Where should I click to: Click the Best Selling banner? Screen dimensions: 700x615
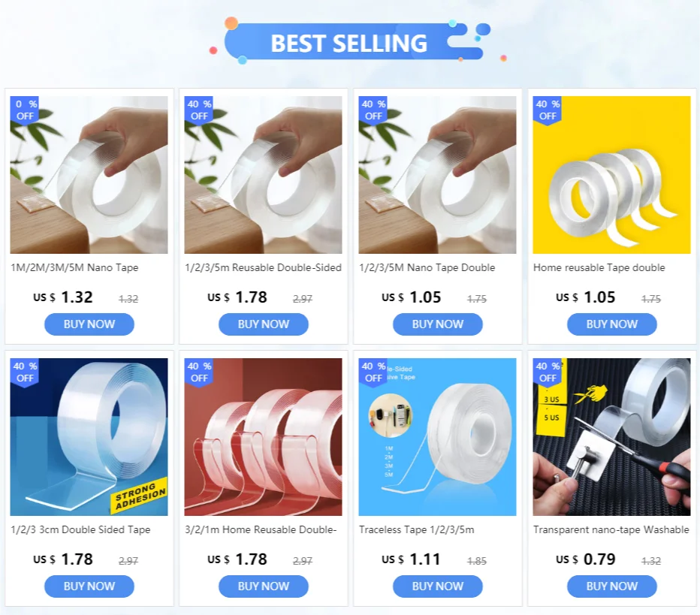349,42
